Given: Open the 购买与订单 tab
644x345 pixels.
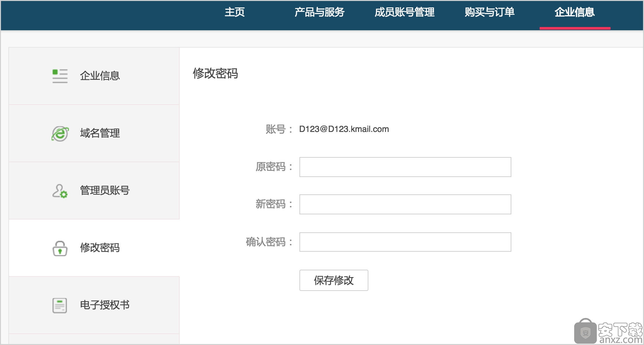Looking at the screenshot, I should tap(489, 12).
